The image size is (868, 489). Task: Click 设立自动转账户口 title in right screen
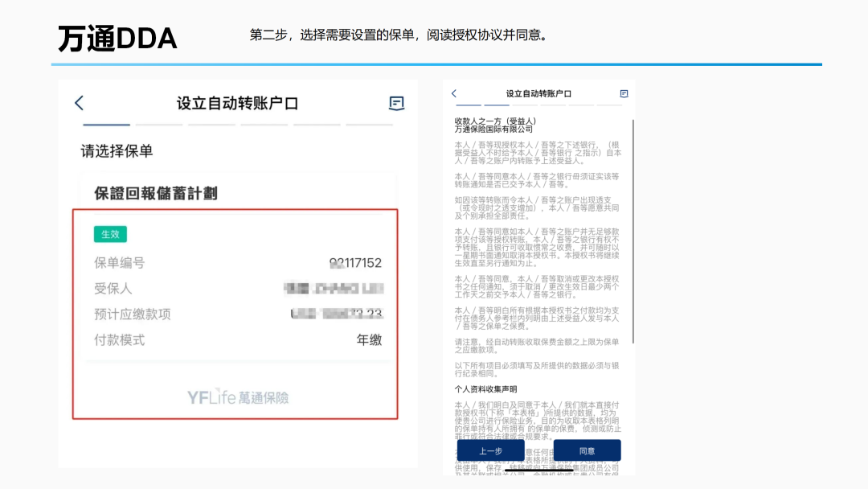tap(538, 93)
